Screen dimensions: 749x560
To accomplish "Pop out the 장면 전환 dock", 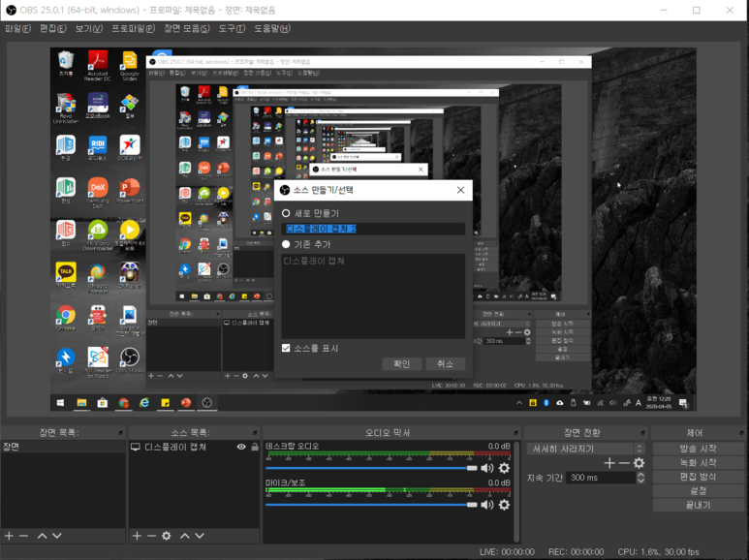I will pyautogui.click(x=642, y=433).
